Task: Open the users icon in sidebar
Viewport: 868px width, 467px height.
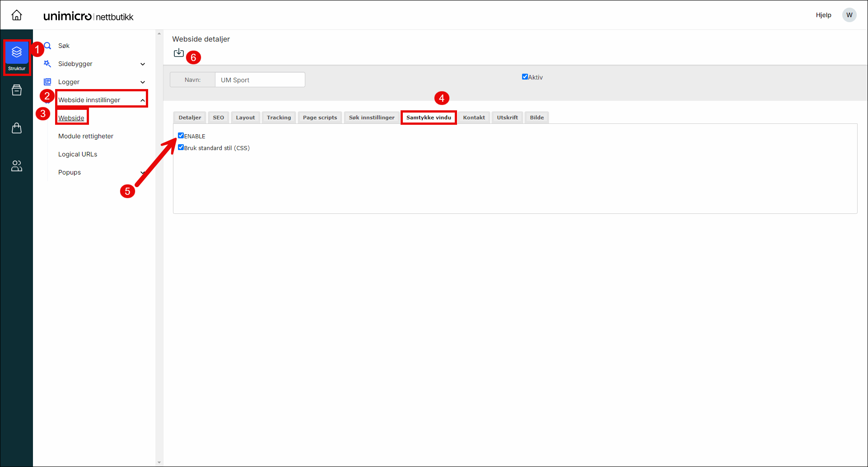Action: pos(17,166)
